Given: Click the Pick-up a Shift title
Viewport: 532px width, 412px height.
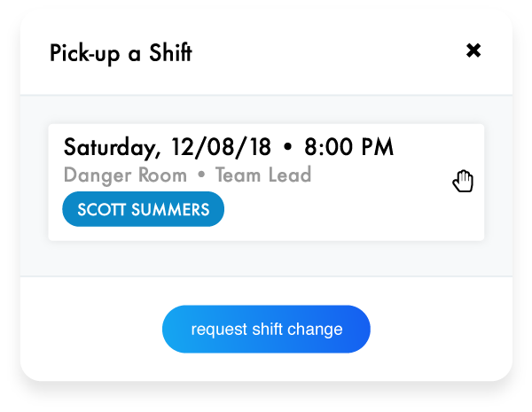Looking at the screenshot, I should (x=121, y=53).
